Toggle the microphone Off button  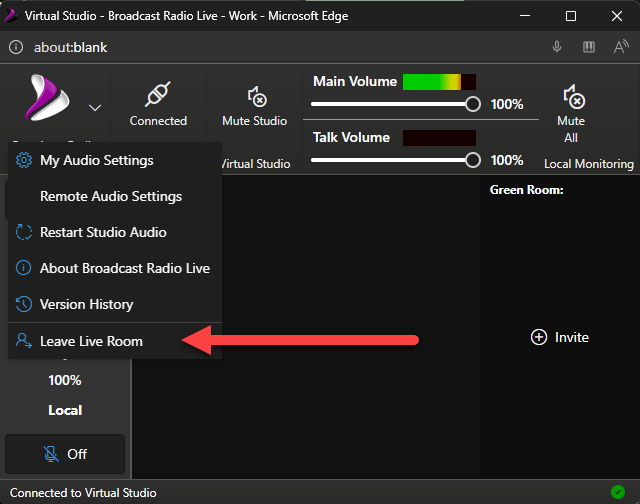(x=65, y=454)
